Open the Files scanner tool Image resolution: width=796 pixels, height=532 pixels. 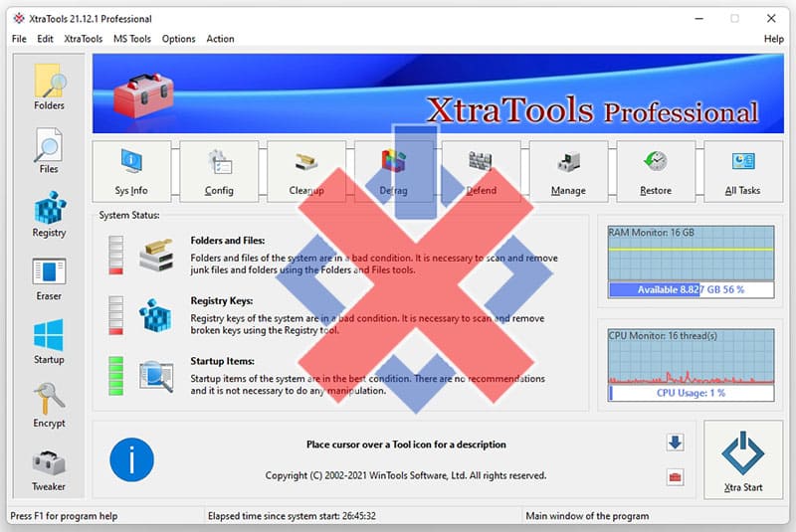49,150
